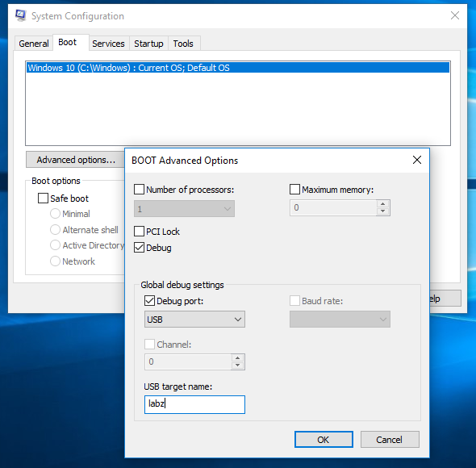Enable the Maximum memory checkbox
Image resolution: width=476 pixels, height=468 pixels.
(x=294, y=189)
